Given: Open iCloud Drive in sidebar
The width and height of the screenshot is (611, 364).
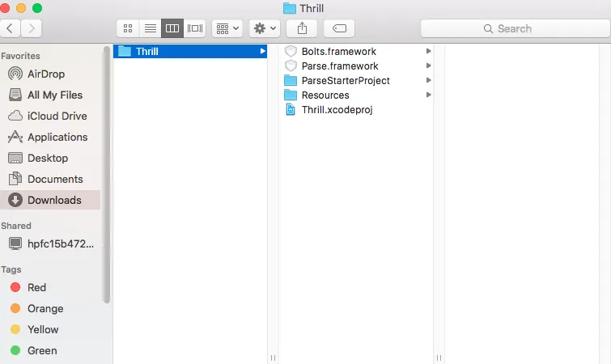Looking at the screenshot, I should point(50,116).
